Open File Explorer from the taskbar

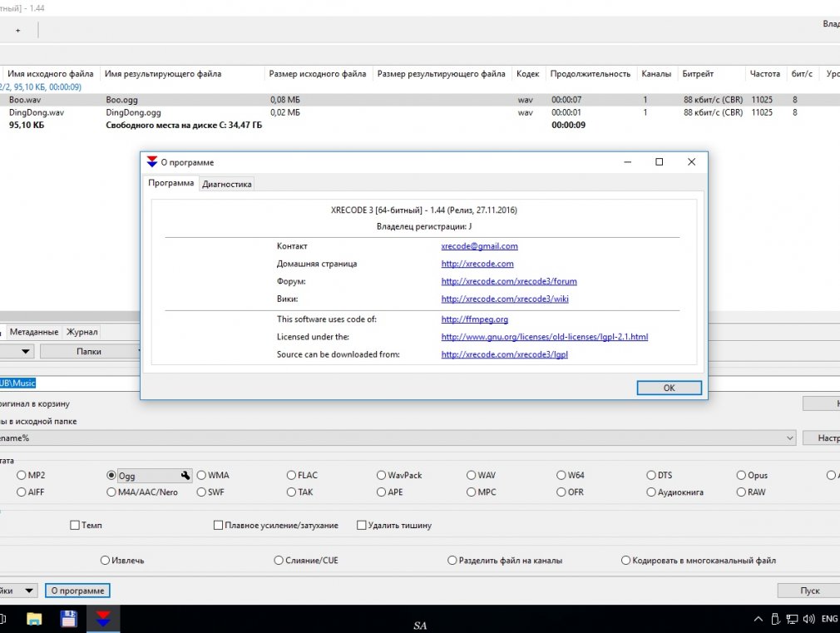point(34,619)
